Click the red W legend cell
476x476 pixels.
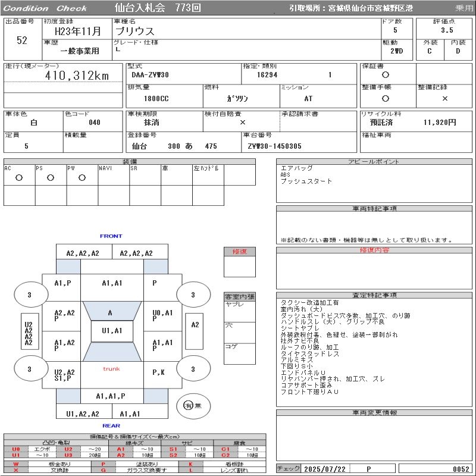pos(16,464)
